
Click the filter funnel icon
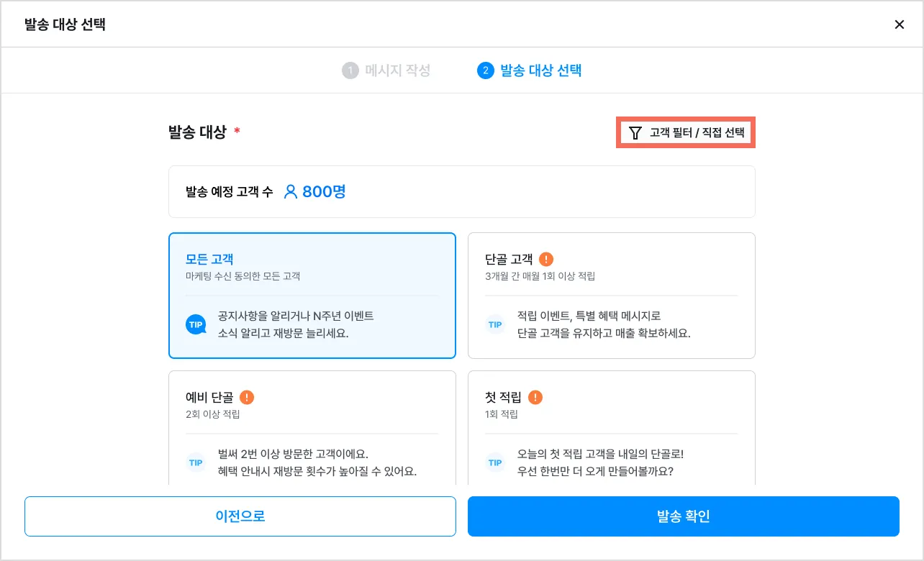click(x=635, y=133)
